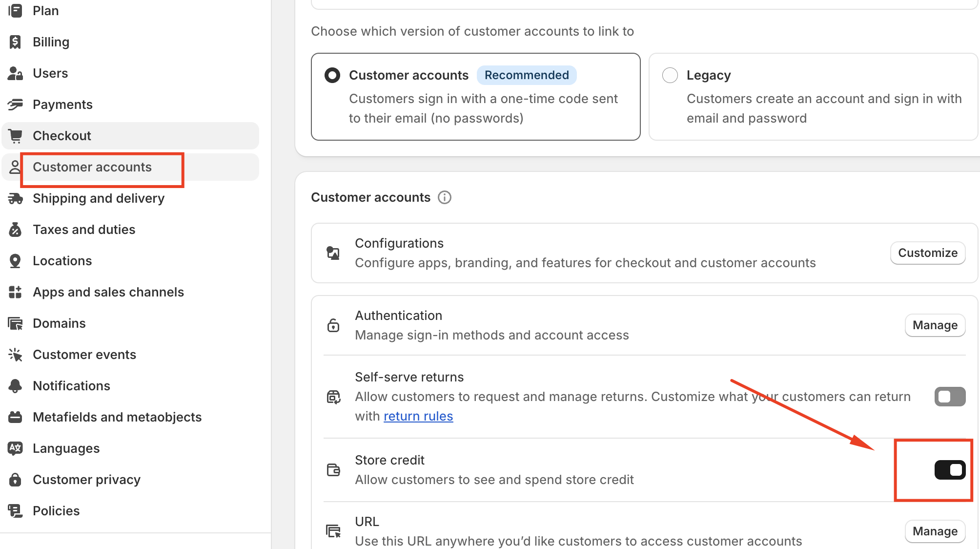Open the return rules link

(418, 416)
